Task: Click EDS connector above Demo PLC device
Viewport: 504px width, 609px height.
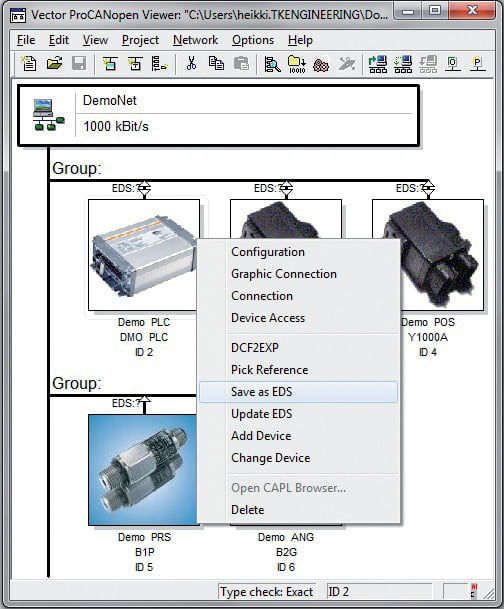Action: click(144, 189)
